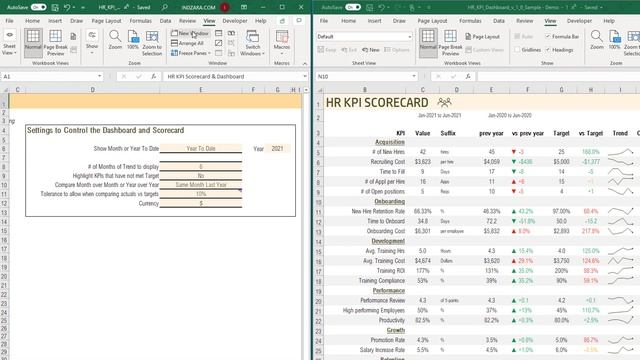The width and height of the screenshot is (640, 360).
Task: Click Currency $ cell
Action: [200, 203]
